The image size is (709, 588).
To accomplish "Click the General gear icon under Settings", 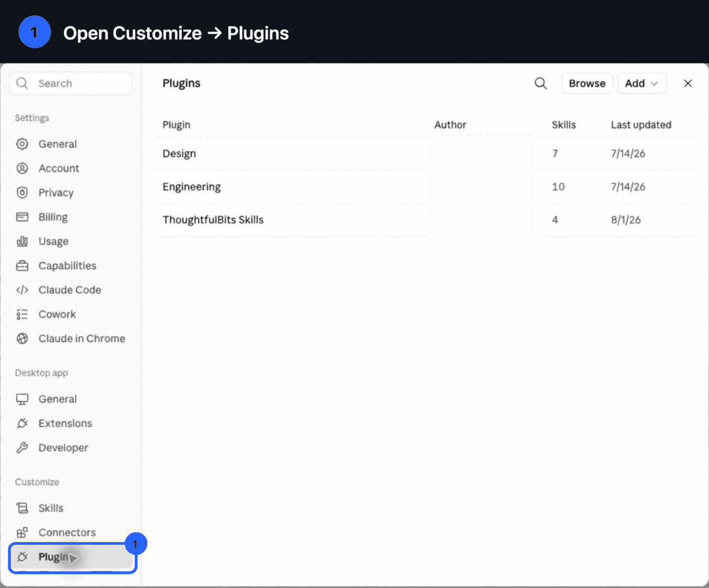I will pyautogui.click(x=22, y=144).
